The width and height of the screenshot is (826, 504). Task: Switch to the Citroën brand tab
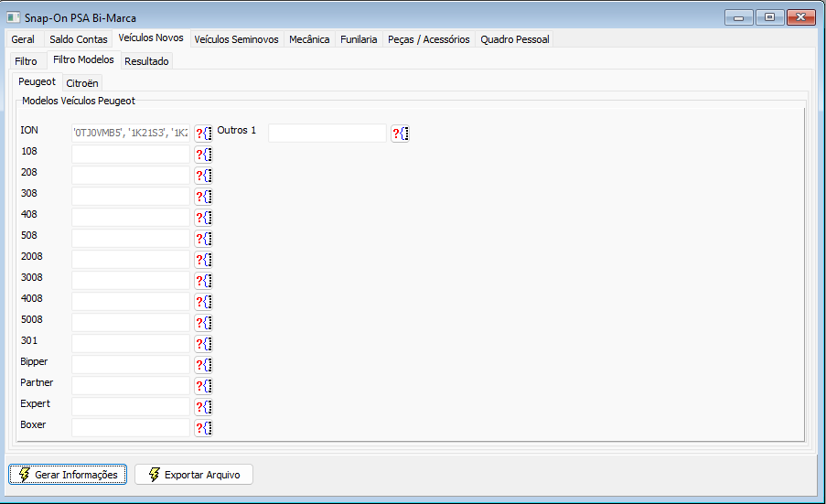[x=82, y=83]
